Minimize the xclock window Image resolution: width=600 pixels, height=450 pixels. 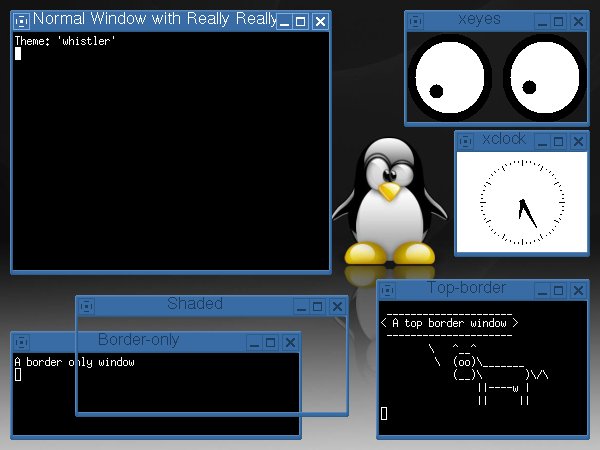point(542,141)
